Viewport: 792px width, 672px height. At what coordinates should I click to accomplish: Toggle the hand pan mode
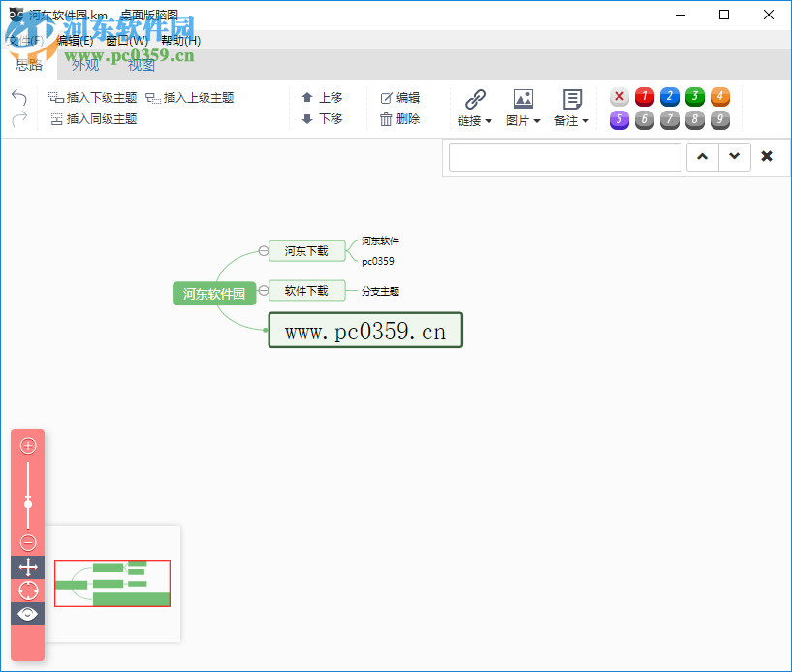(28, 567)
